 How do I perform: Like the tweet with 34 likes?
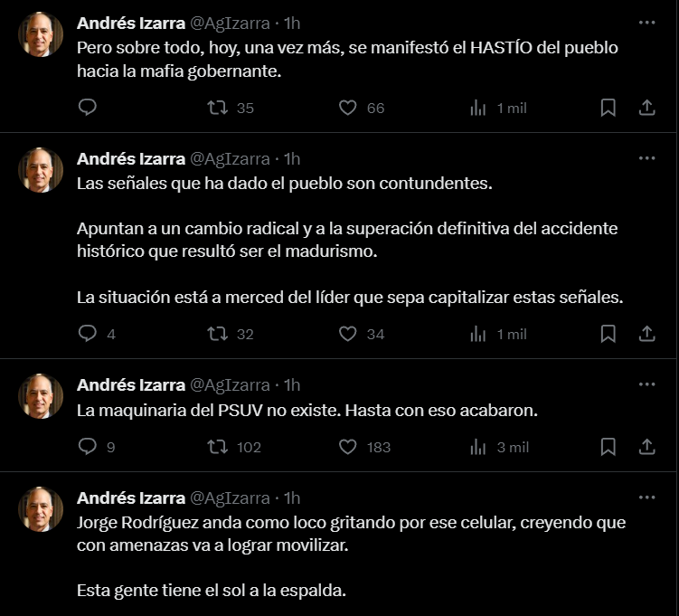(348, 334)
